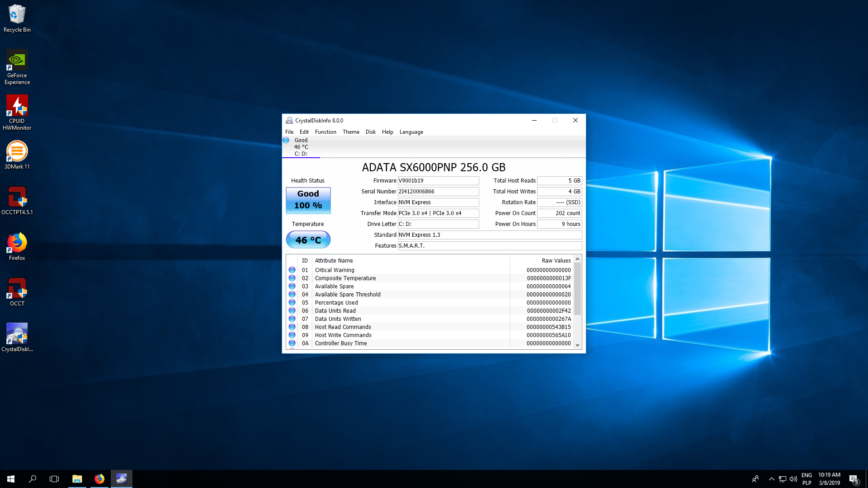Open the Action Center notifications icon
This screenshot has width=868, height=488.
[x=854, y=479]
